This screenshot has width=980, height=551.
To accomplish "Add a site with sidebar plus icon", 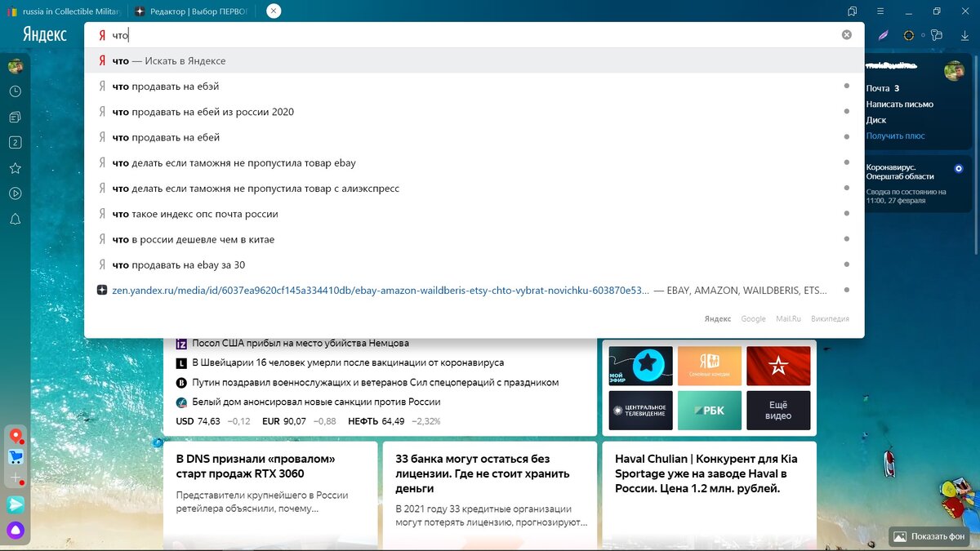I will pos(16,478).
